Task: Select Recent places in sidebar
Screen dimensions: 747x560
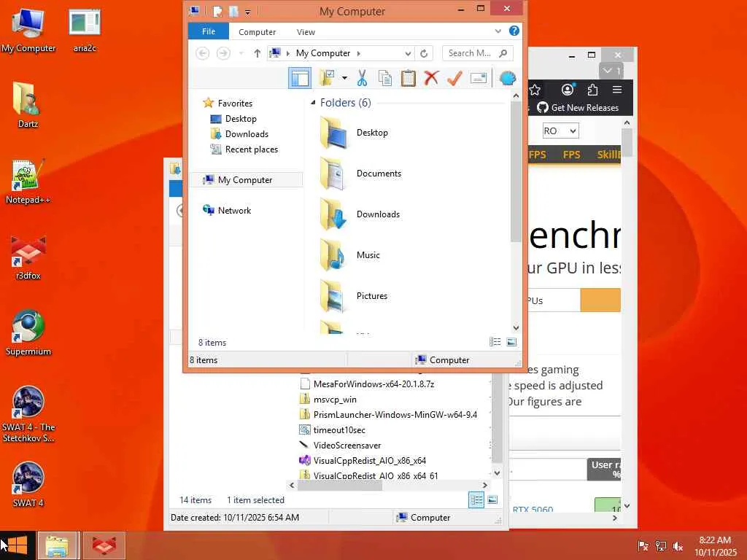Action: coord(252,149)
